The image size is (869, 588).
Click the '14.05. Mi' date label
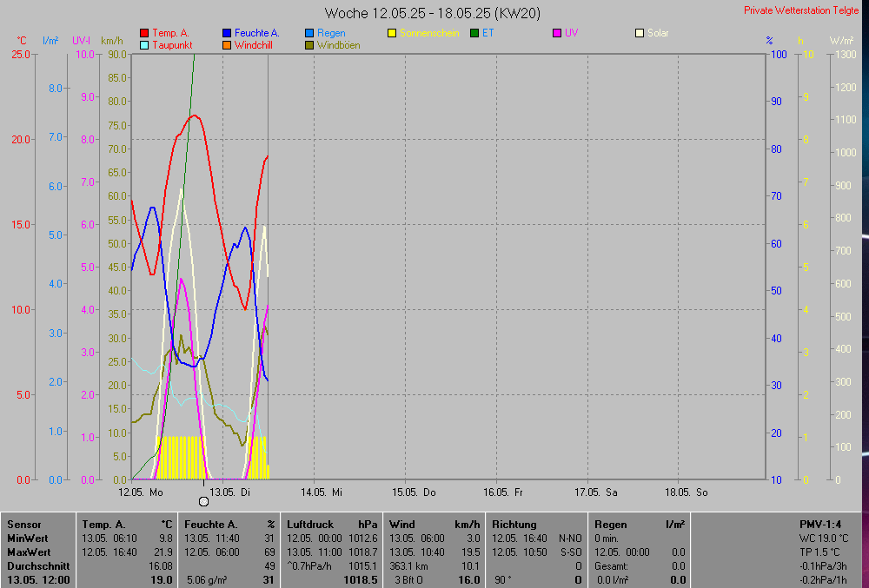pyautogui.click(x=322, y=492)
